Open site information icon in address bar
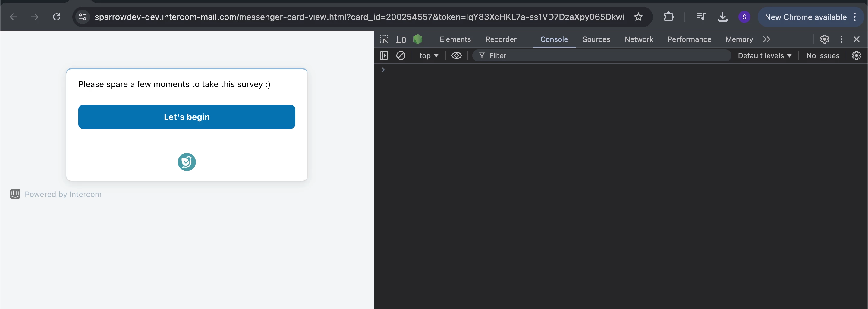868x309 pixels. point(83,17)
